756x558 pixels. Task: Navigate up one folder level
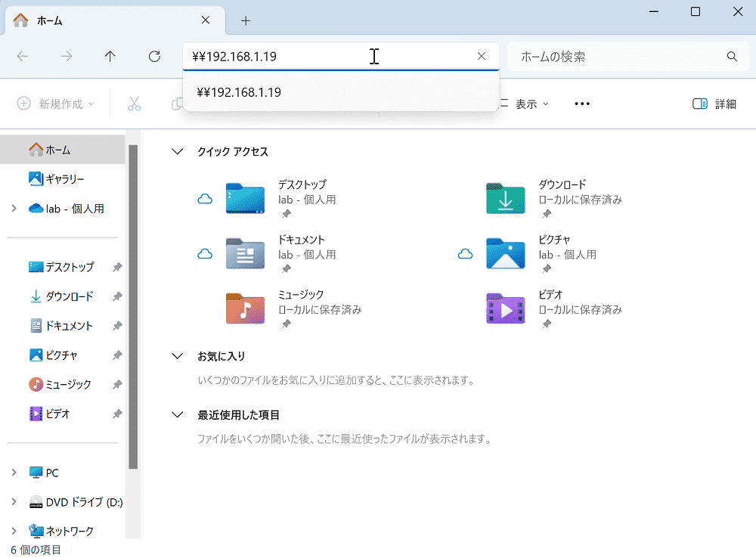click(110, 57)
